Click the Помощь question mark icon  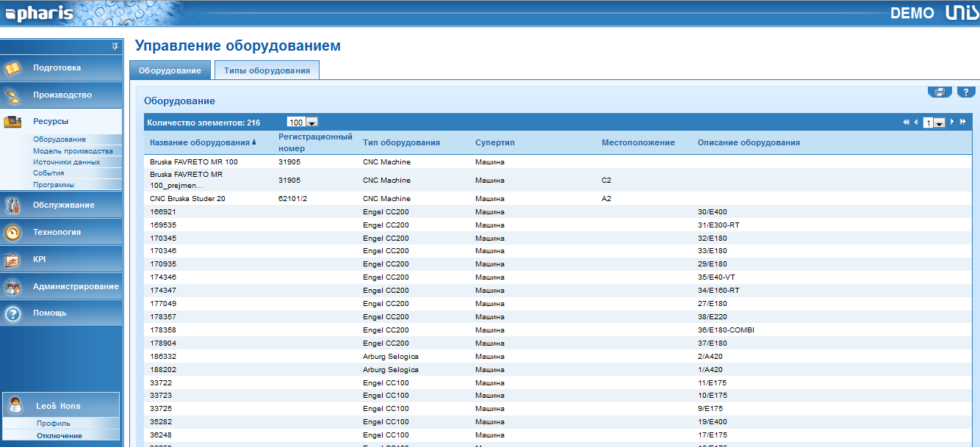click(x=12, y=313)
